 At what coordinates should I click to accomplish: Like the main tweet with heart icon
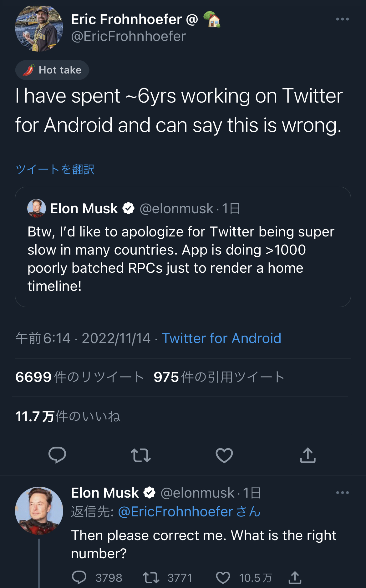(224, 455)
